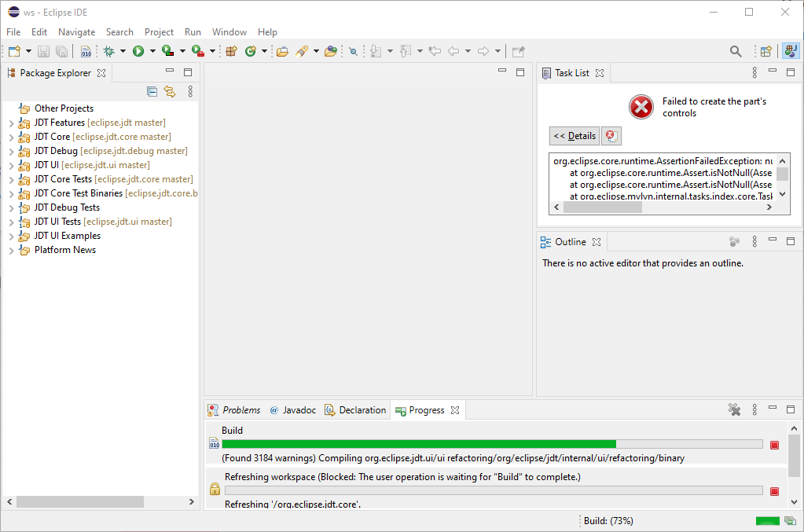
Task: Click the Pin Editor toolbar icon
Action: click(x=519, y=51)
